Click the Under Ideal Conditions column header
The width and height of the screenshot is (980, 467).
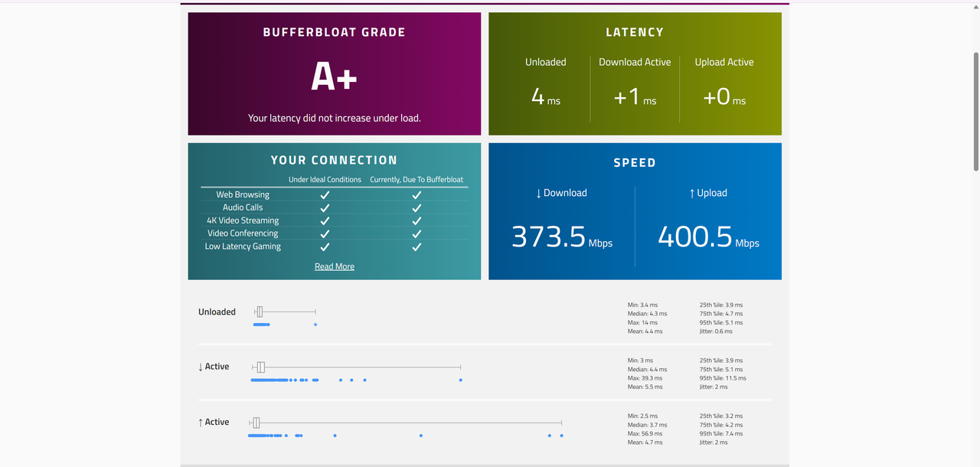pyautogui.click(x=325, y=180)
